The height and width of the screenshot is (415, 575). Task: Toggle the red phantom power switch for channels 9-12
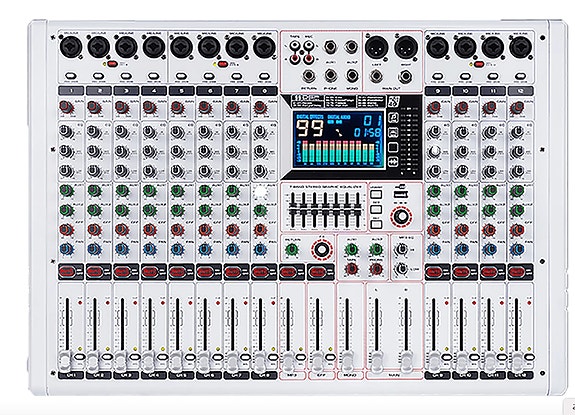pyautogui.click(x=479, y=64)
